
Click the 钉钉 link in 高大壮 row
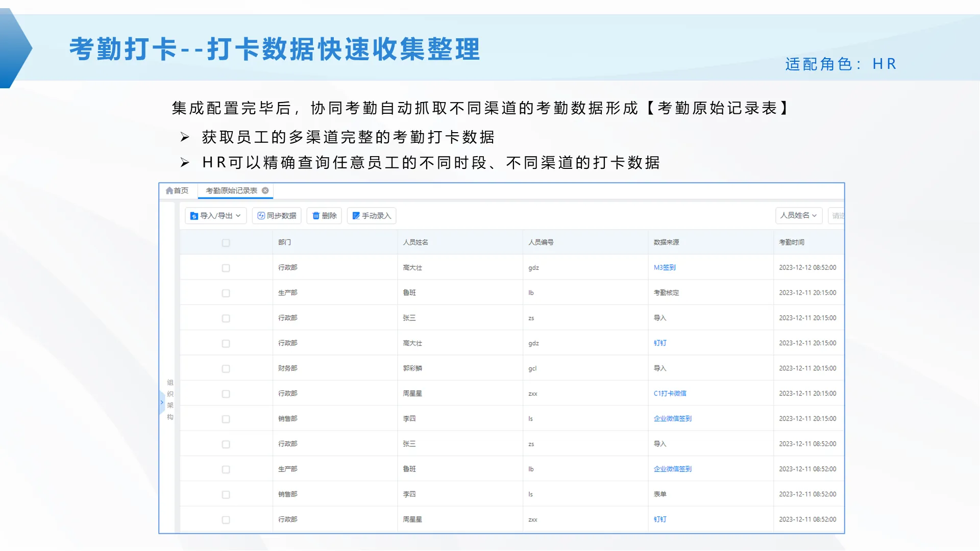point(660,343)
